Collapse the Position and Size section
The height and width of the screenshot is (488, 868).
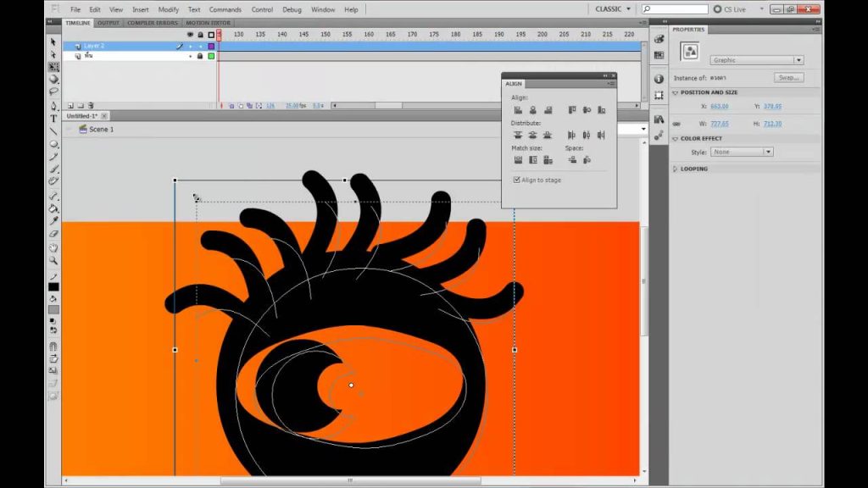[675, 93]
